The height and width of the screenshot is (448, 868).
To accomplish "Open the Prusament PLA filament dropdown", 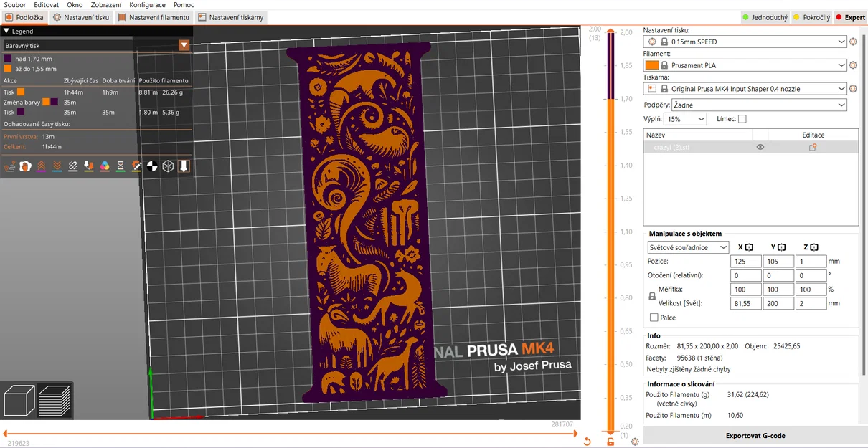I will pyautogui.click(x=745, y=65).
